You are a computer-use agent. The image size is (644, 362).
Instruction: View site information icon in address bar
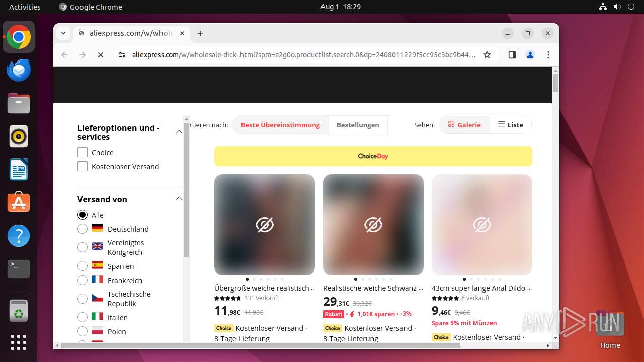pos(122,55)
